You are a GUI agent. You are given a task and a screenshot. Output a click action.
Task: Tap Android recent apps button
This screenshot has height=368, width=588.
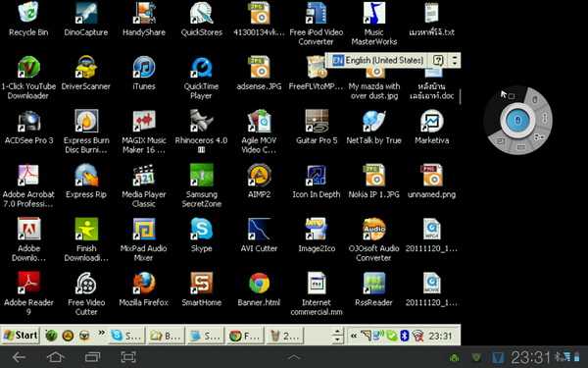[92, 357]
